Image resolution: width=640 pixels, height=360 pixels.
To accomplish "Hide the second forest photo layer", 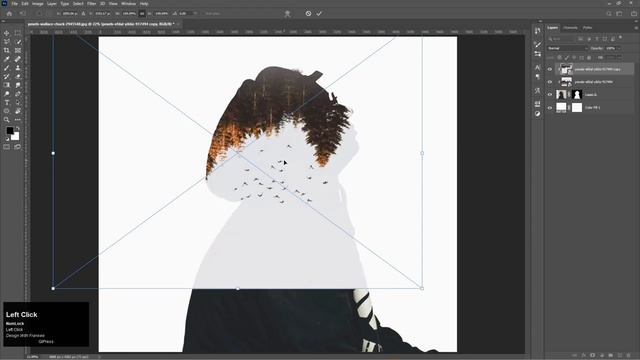I will tap(549, 82).
